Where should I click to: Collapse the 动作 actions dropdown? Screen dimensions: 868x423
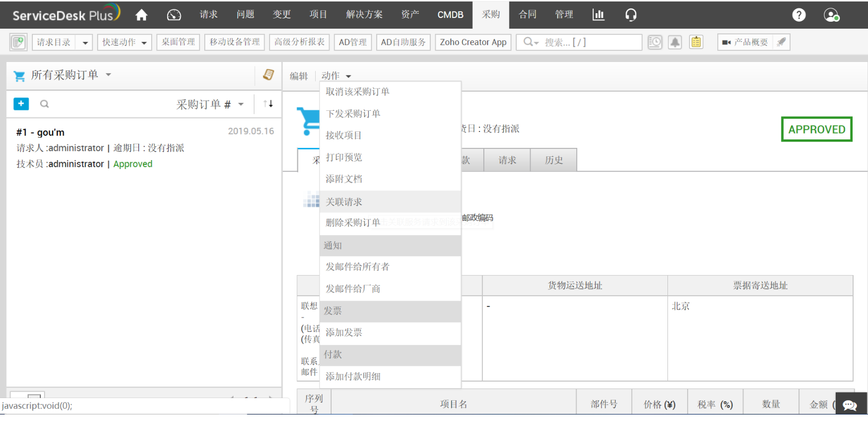[336, 76]
